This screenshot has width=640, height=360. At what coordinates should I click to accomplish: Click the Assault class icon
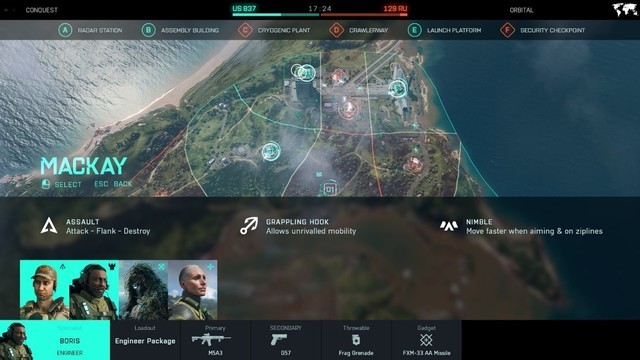[49, 226]
